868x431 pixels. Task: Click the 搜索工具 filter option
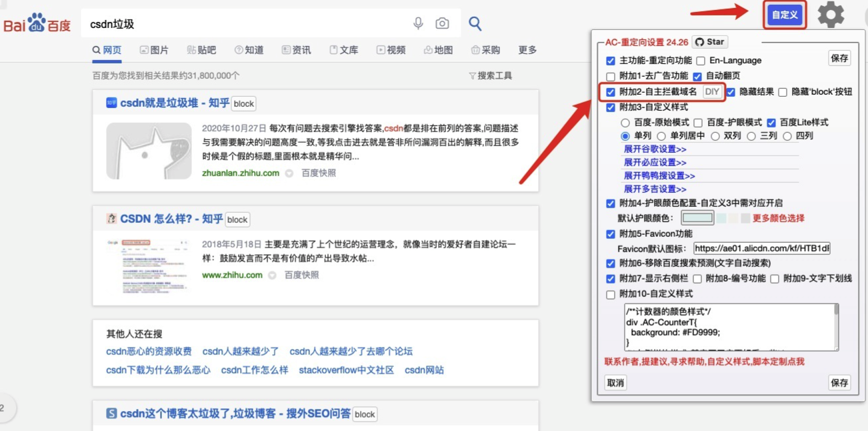click(491, 76)
